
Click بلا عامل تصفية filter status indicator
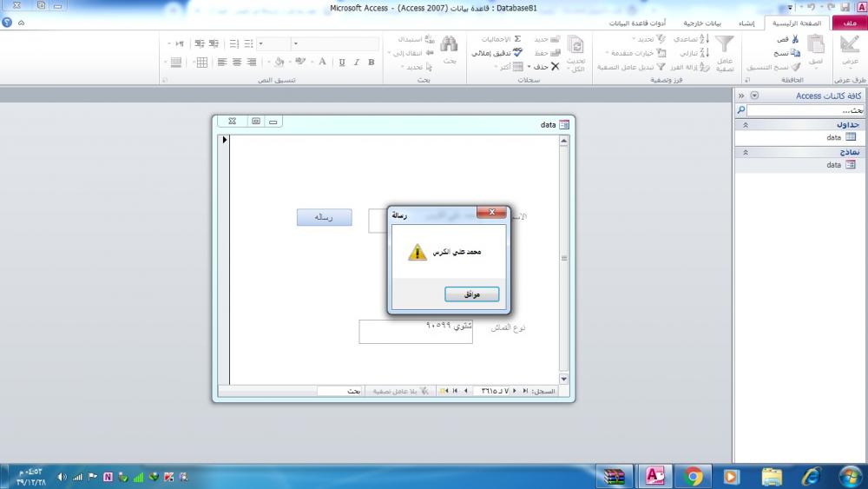[399, 391]
